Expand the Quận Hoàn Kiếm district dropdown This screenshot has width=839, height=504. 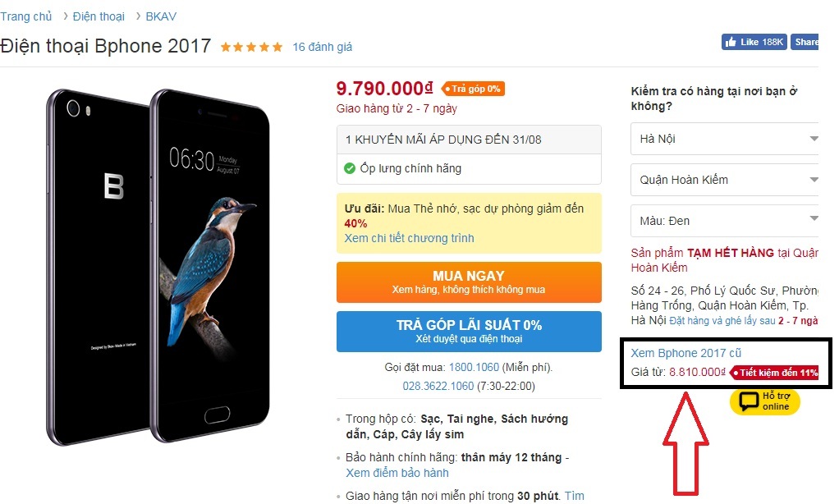[725, 180]
